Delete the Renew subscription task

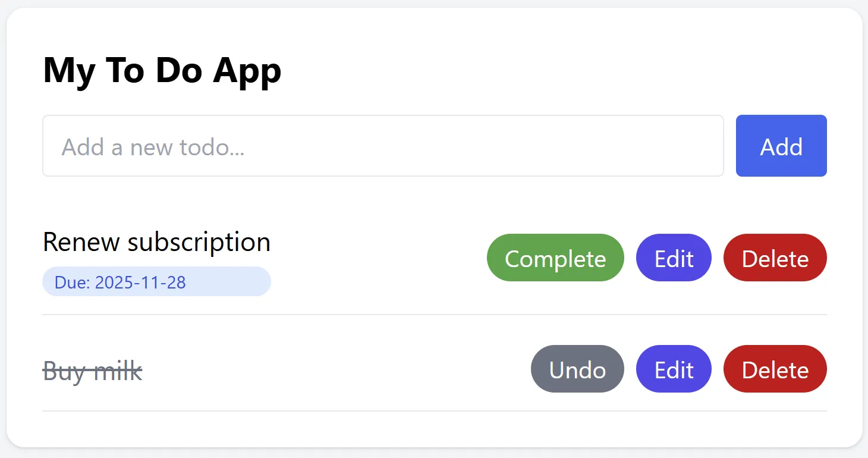(x=775, y=258)
